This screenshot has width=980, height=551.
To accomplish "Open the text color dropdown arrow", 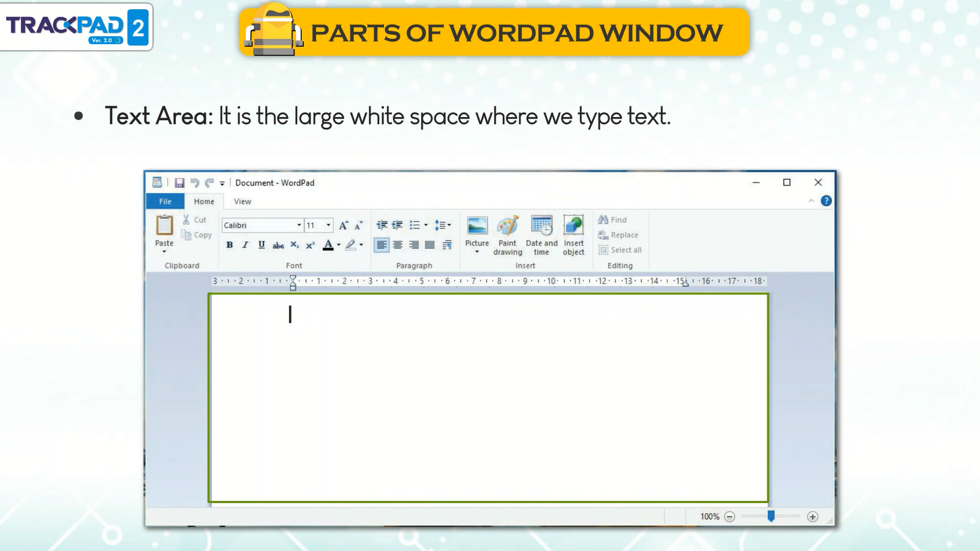I will (x=339, y=245).
